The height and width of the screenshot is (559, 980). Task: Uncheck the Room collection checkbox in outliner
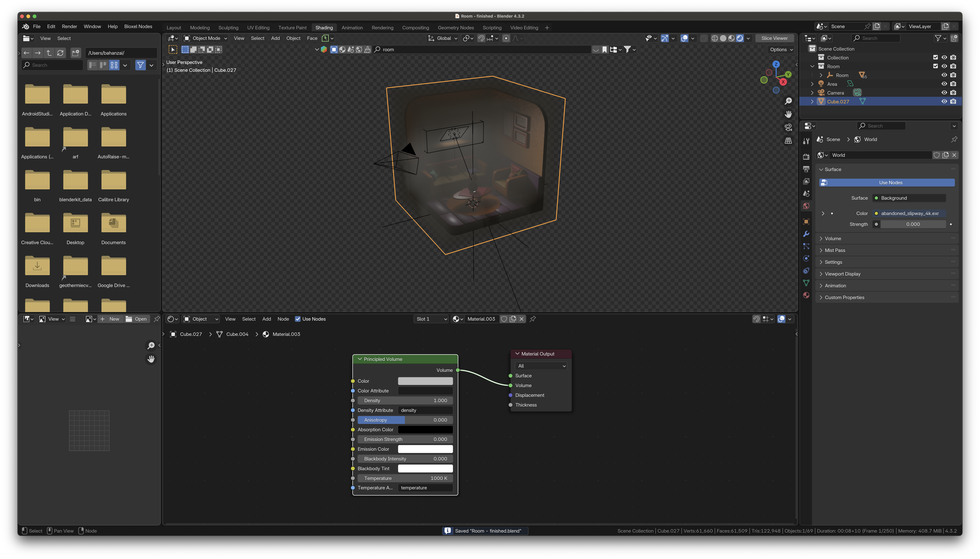point(936,66)
